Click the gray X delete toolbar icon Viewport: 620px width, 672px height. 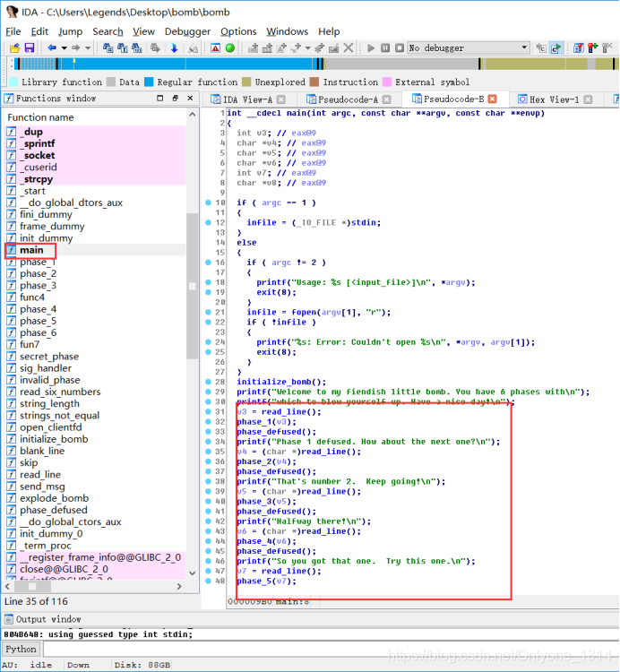(x=349, y=48)
